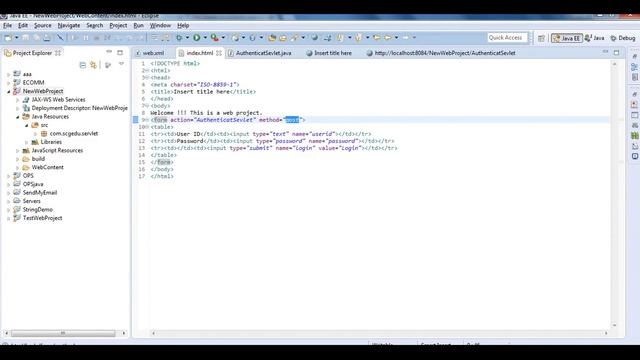Screen dimensions: 640x360
Task: Click the Open Type folder icon
Action: 272,38
